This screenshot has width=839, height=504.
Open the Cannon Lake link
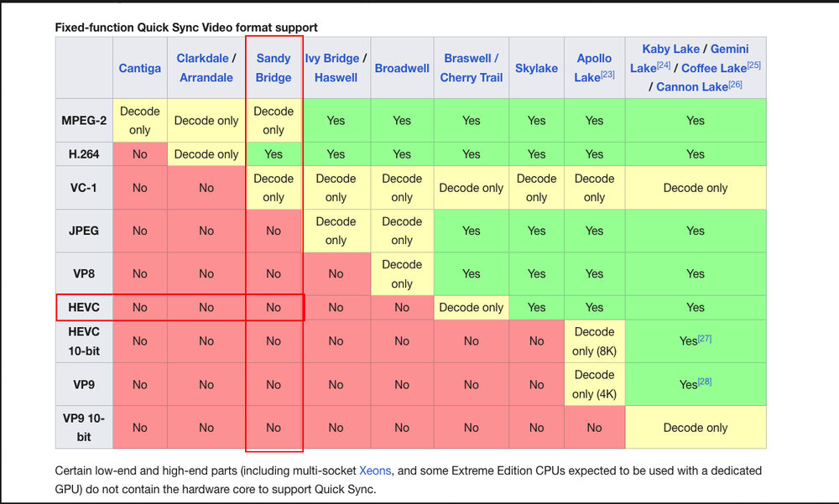pyautogui.click(x=691, y=86)
